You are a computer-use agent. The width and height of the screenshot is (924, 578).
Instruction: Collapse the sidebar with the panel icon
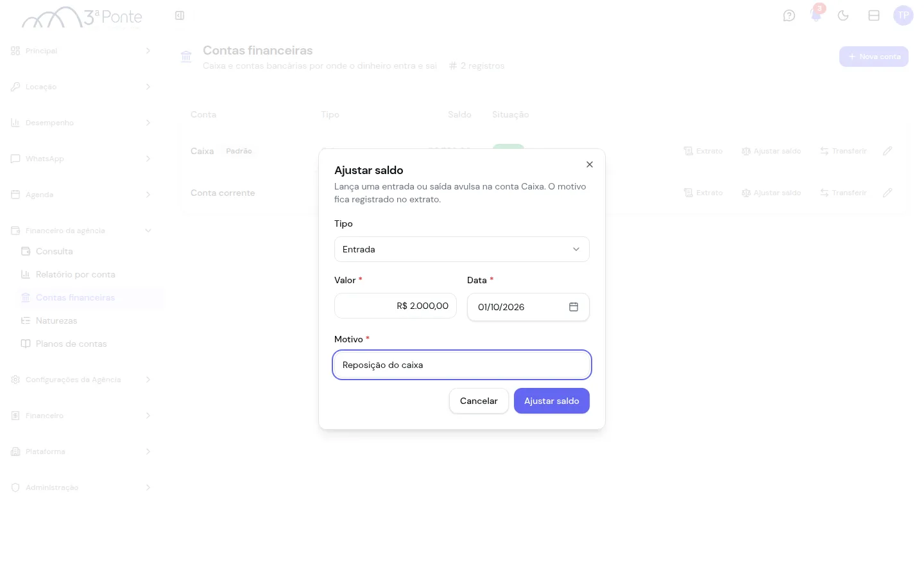[x=180, y=15]
